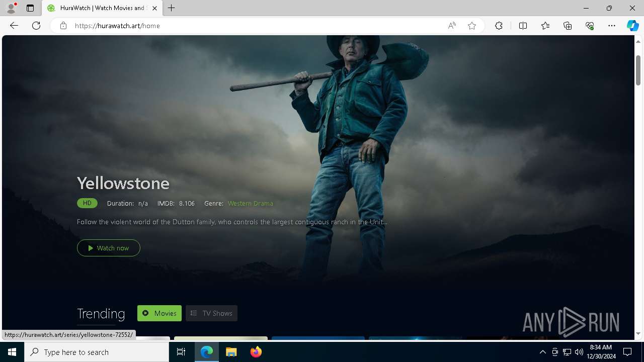Click the IMDB rating 8.106 text
This screenshot has height=362, width=644.
(176, 203)
